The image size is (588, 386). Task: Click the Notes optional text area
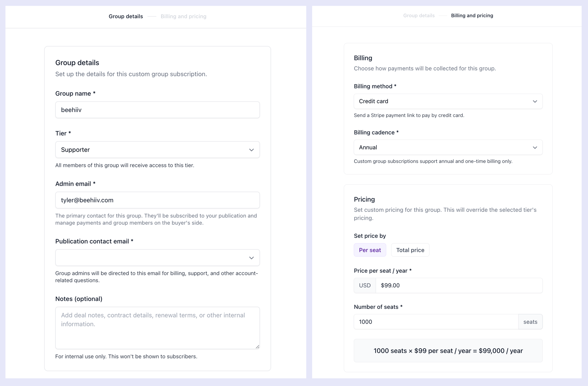point(157,328)
